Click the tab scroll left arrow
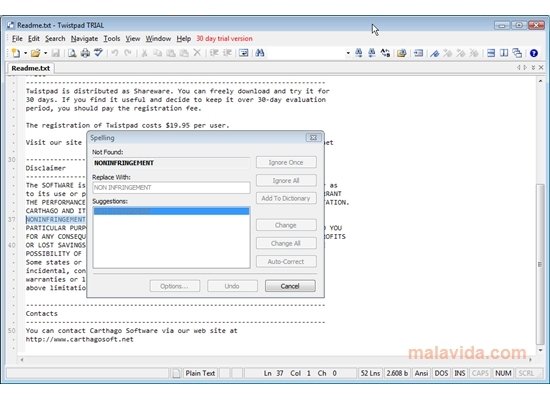550x400 pixels. pyautogui.click(x=518, y=67)
